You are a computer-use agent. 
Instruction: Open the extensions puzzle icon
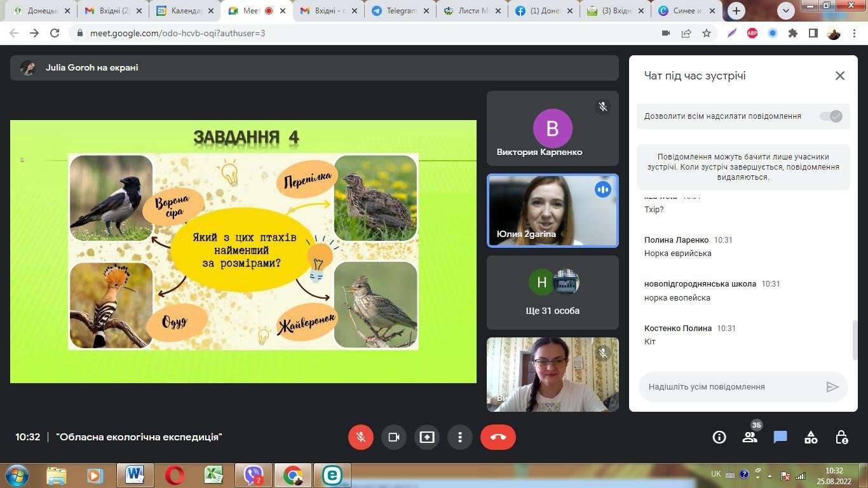[793, 33]
